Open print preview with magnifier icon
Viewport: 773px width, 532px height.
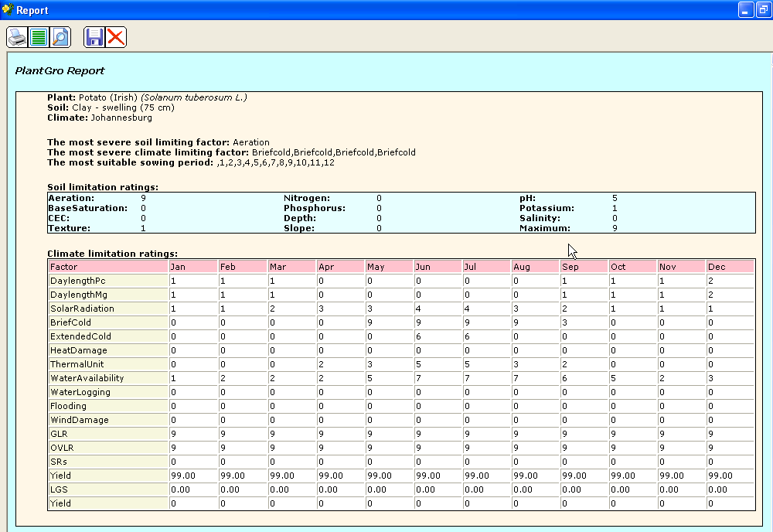[x=60, y=37]
